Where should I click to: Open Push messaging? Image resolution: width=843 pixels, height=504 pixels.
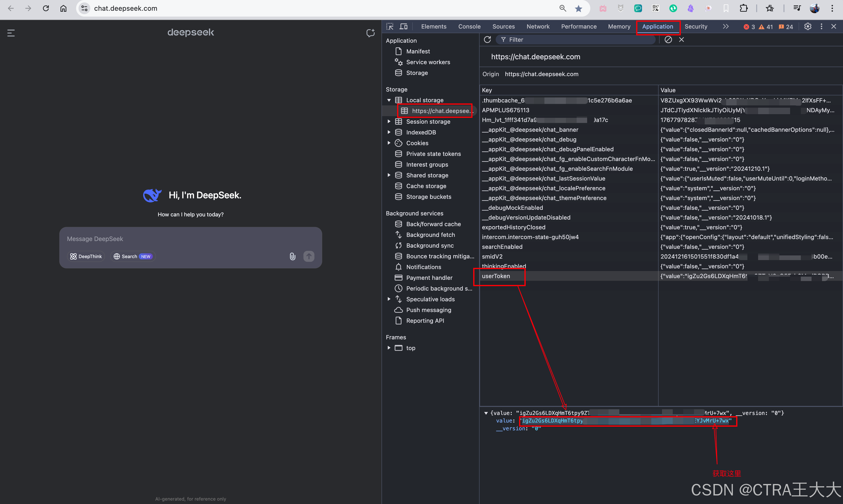[429, 310]
